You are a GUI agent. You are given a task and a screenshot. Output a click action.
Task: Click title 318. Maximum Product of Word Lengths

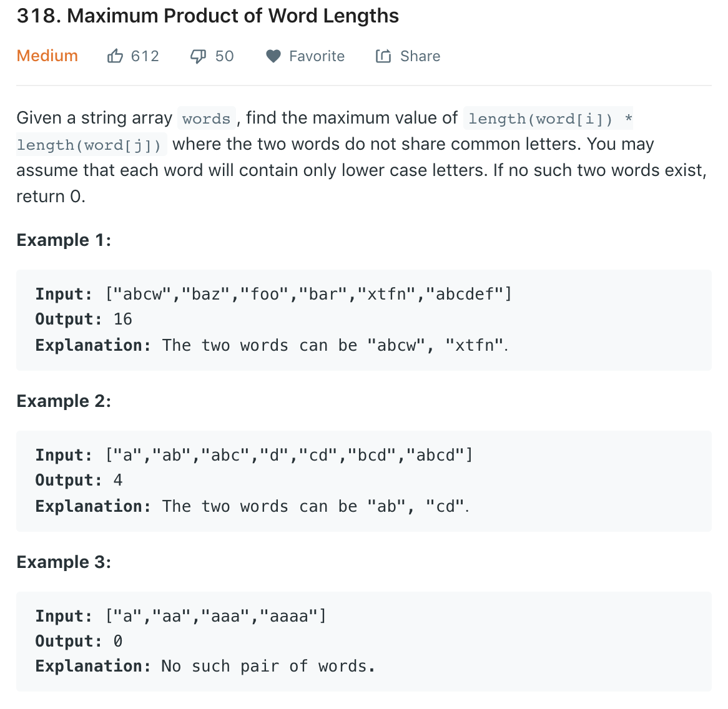coord(207,16)
